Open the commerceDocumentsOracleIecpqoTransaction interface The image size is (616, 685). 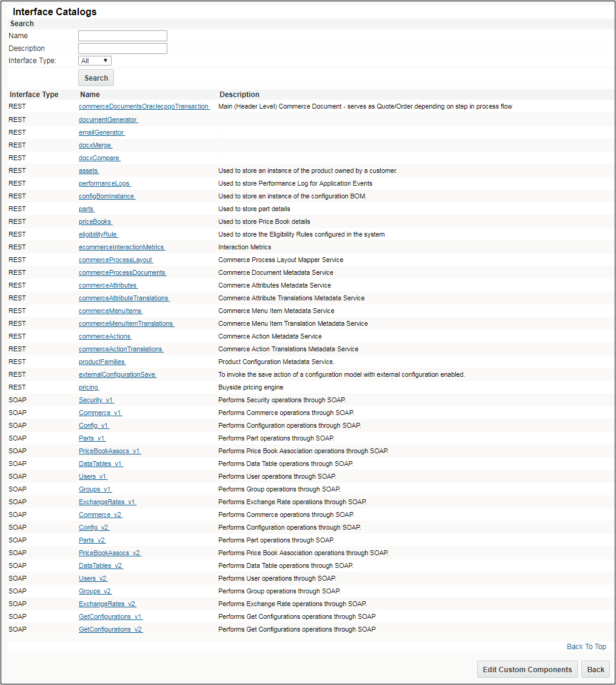point(144,106)
